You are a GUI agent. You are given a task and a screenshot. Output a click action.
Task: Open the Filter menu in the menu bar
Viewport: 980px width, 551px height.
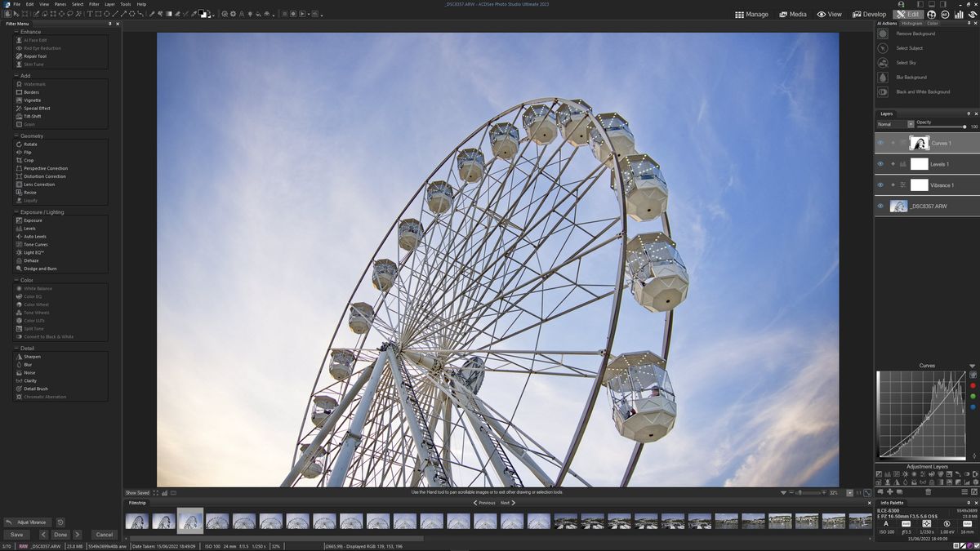coord(94,3)
